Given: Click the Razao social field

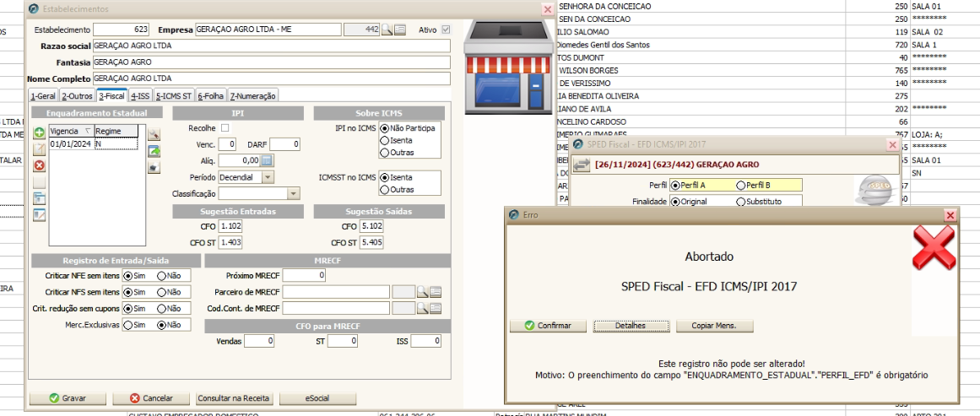Looking at the screenshot, I should pos(271,46).
